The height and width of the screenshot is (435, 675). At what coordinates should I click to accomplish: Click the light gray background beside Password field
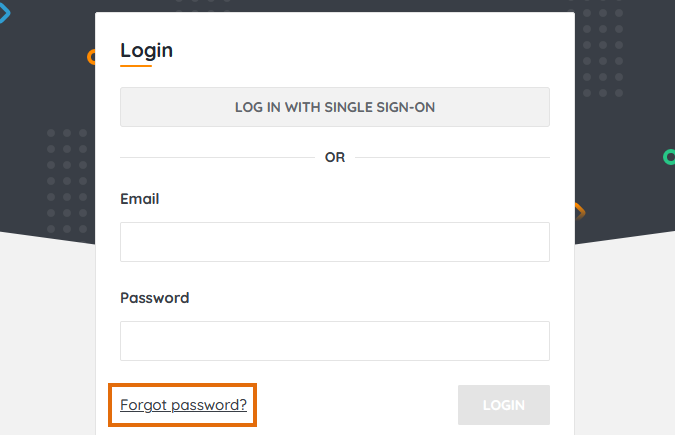620,340
